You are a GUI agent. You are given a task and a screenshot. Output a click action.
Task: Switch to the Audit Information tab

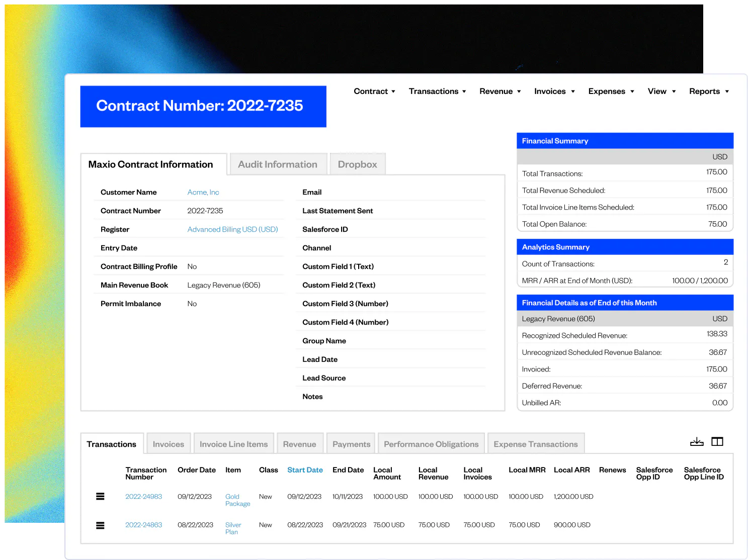click(x=278, y=164)
